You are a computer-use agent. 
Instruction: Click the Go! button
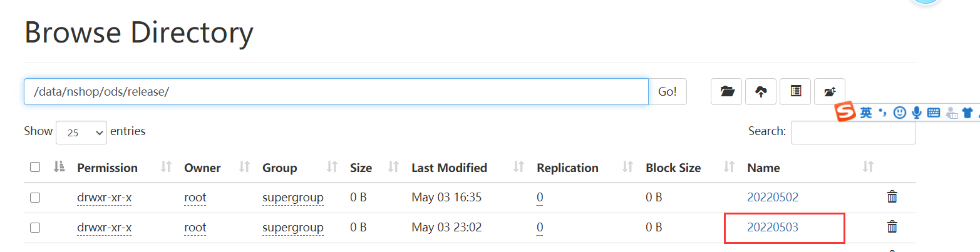coord(668,91)
